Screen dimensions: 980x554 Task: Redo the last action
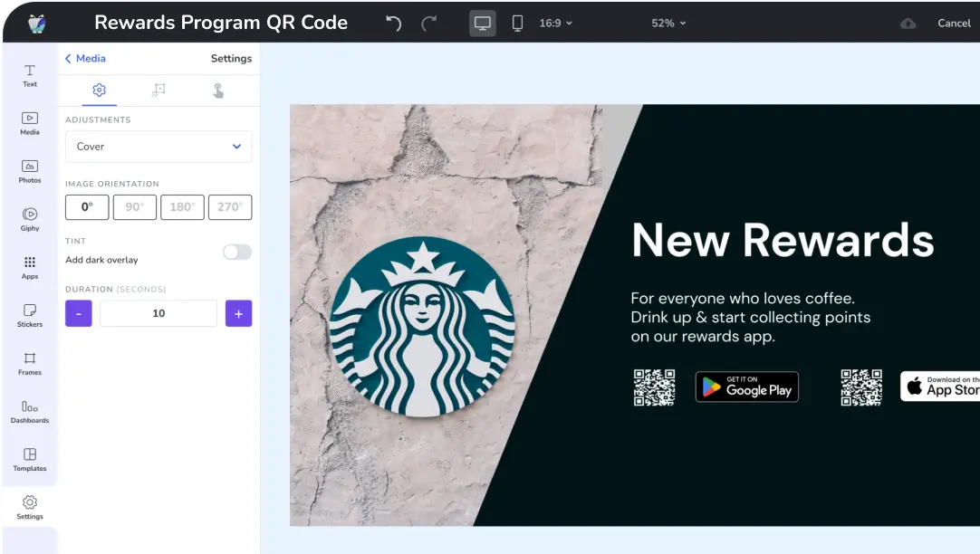coord(428,24)
